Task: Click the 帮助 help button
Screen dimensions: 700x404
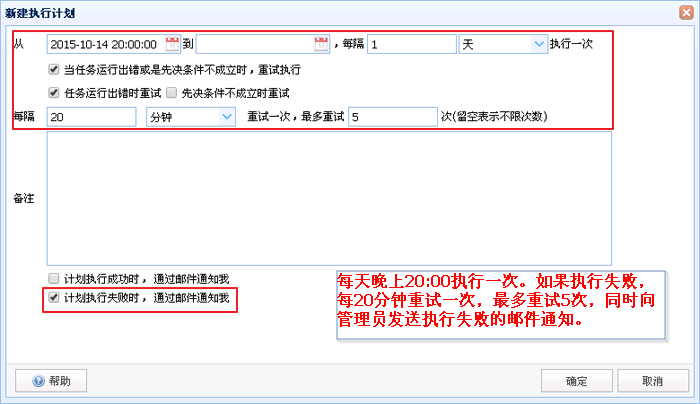Action: [51, 381]
